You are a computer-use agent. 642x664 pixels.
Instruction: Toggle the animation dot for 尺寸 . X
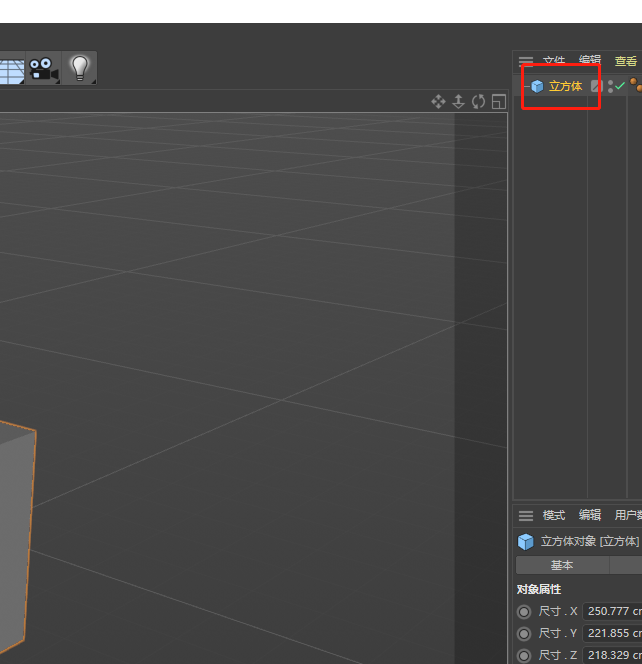click(524, 611)
